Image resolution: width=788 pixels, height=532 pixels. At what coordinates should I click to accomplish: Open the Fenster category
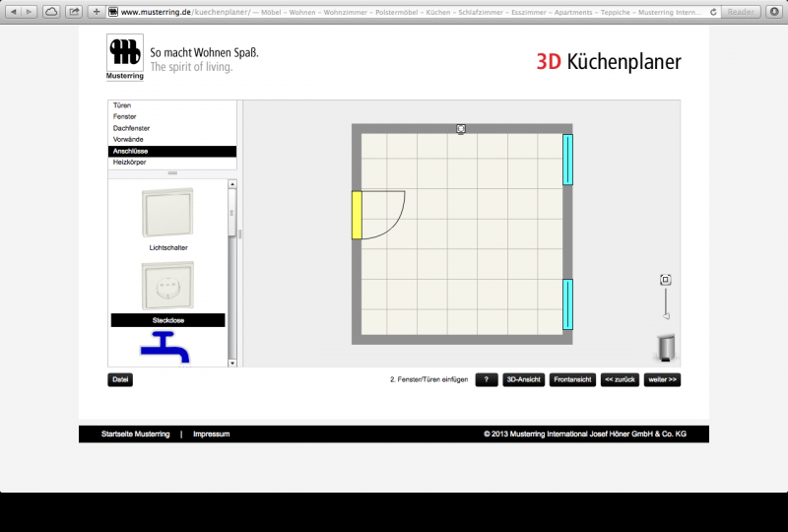point(125,117)
